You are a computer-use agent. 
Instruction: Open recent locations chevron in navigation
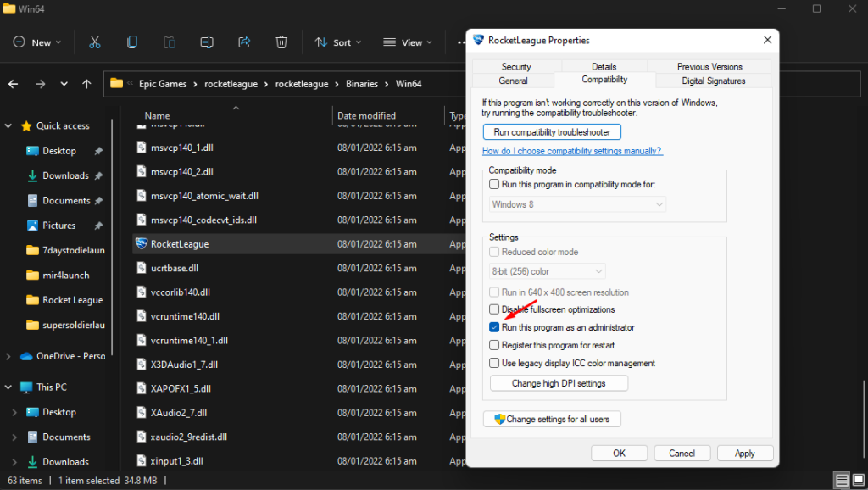tap(64, 84)
